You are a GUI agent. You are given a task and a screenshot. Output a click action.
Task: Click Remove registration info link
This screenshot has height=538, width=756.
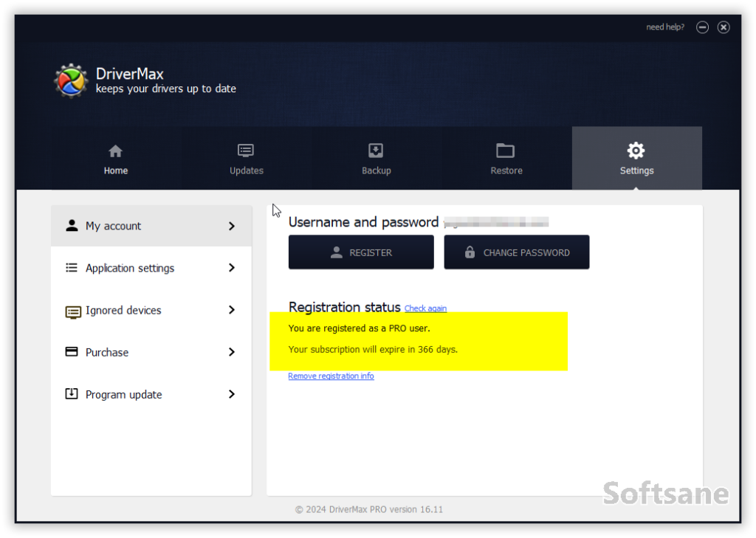coord(331,376)
